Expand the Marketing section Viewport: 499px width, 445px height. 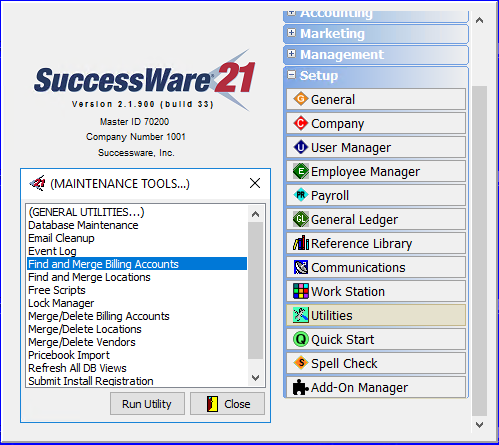tap(292, 33)
